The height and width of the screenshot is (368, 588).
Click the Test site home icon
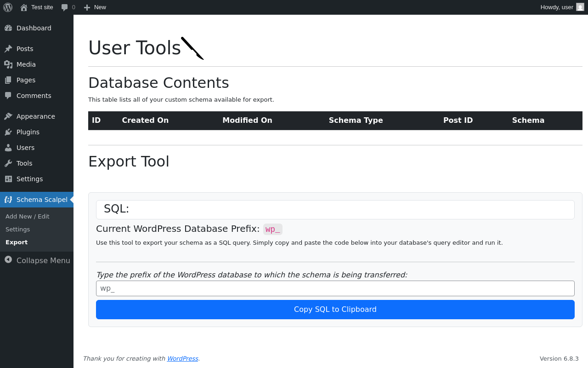24,7
